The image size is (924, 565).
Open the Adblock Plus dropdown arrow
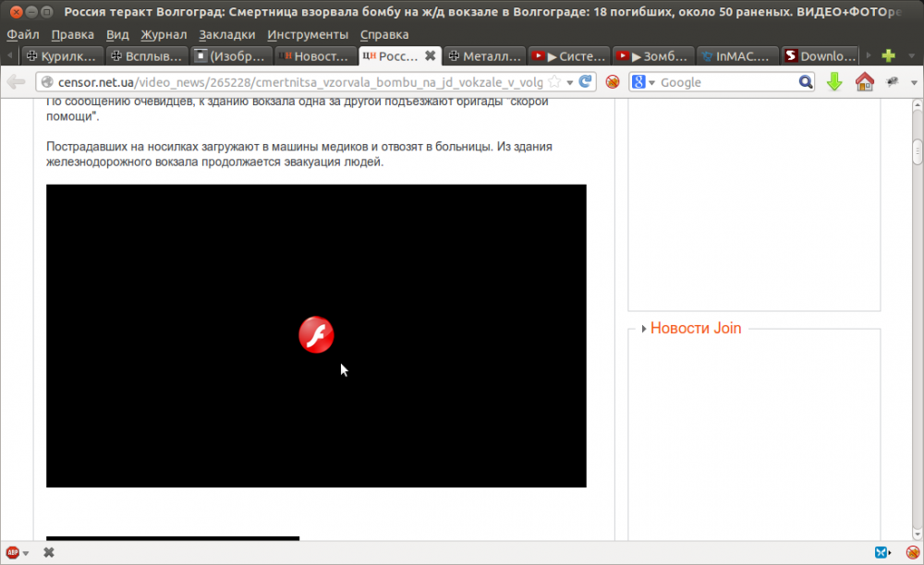coord(25,553)
